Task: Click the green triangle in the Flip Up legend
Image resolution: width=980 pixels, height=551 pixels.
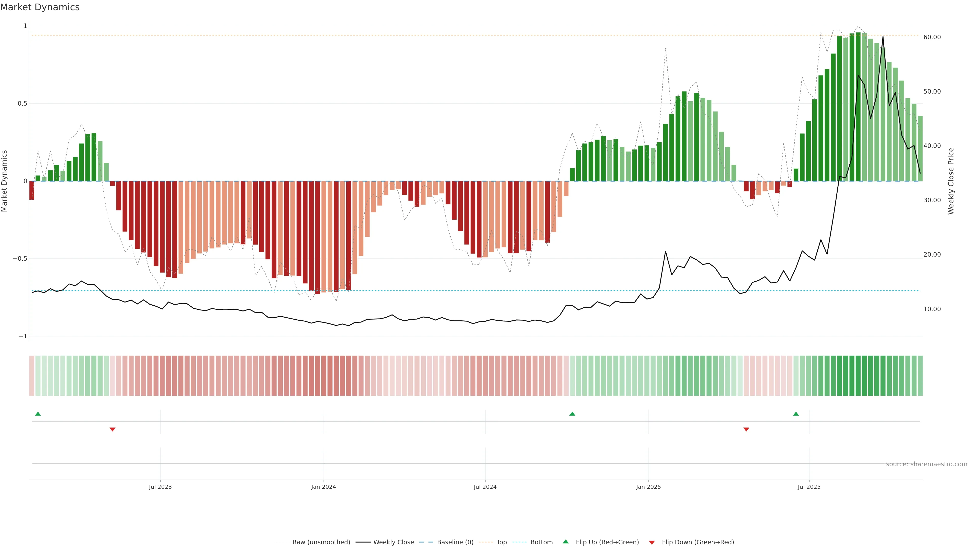Action: [x=566, y=542]
